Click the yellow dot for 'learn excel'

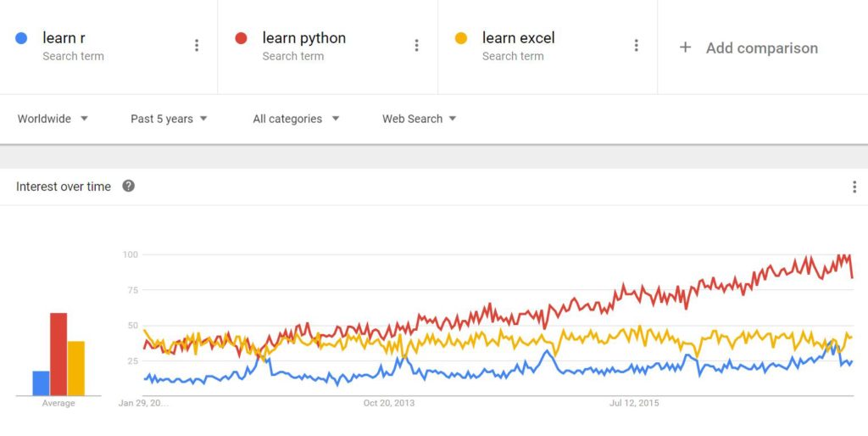tap(461, 38)
